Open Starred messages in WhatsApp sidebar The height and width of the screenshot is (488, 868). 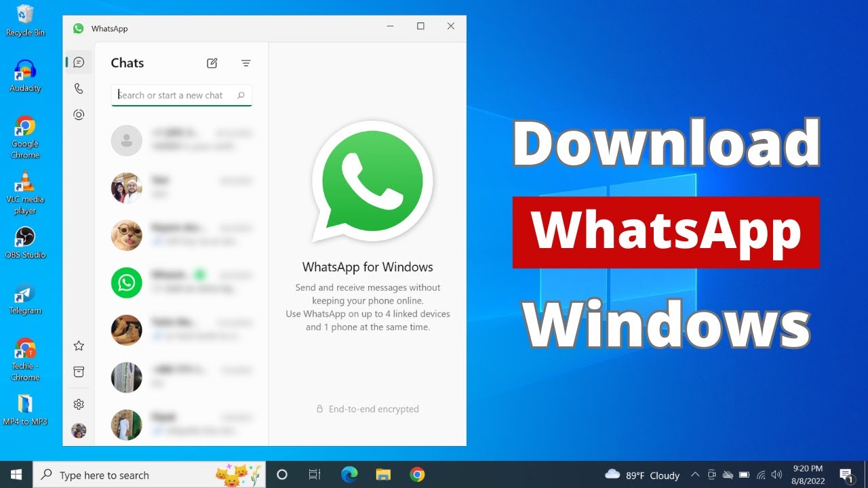coord(79,346)
